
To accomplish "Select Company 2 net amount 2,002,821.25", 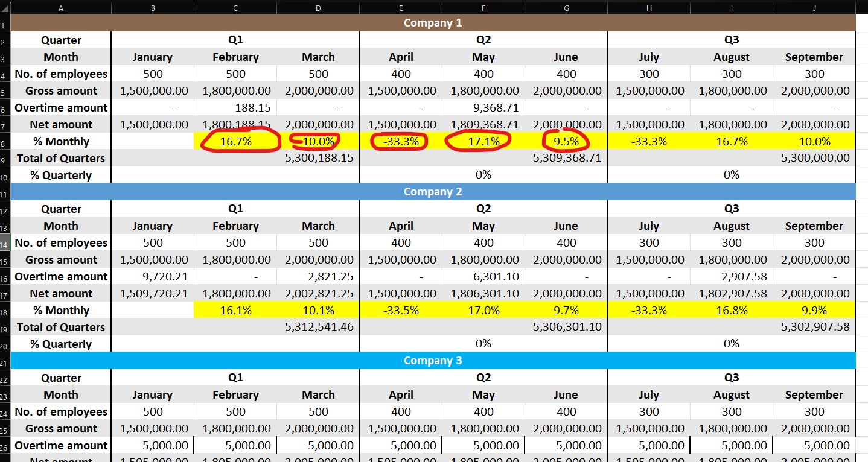I will pyautogui.click(x=318, y=294).
